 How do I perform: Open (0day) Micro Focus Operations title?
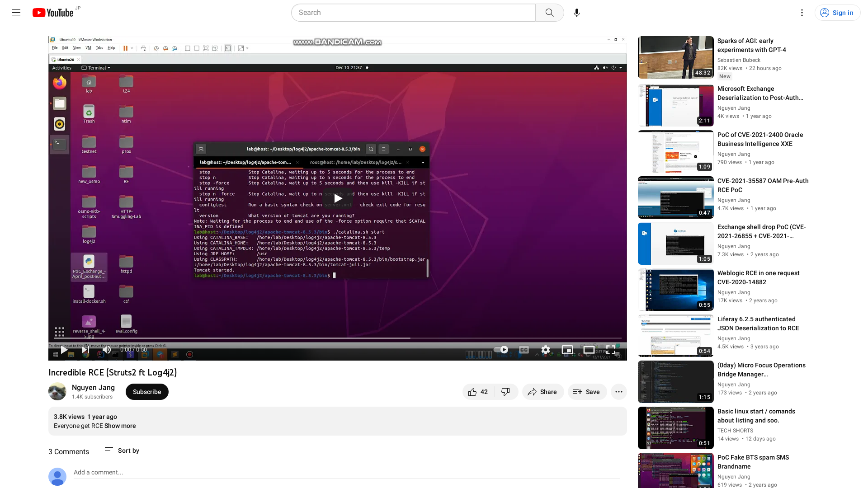(x=761, y=370)
